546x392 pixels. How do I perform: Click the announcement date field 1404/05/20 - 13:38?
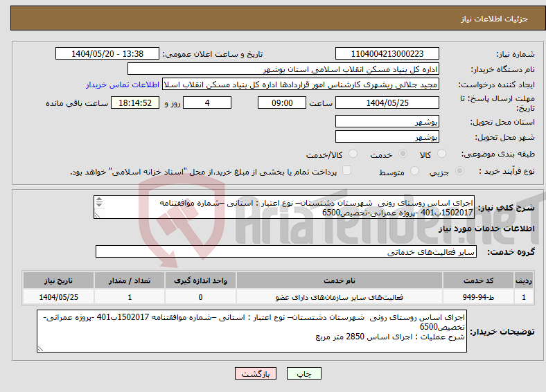tap(107, 53)
